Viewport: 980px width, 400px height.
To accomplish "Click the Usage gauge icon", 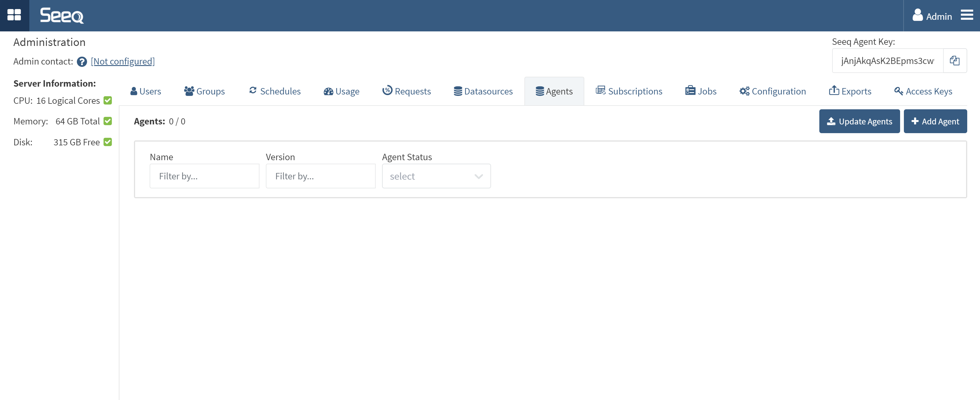I will tap(328, 91).
